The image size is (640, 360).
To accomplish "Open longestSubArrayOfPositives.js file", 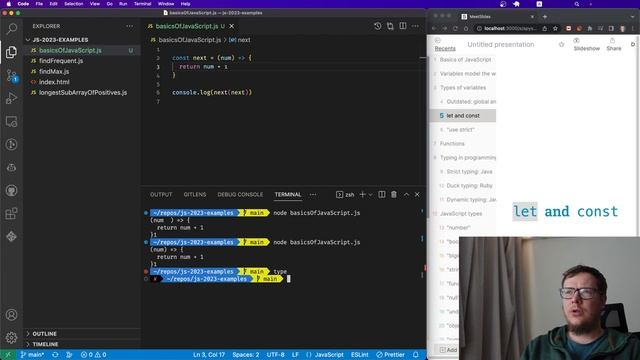I will (83, 93).
